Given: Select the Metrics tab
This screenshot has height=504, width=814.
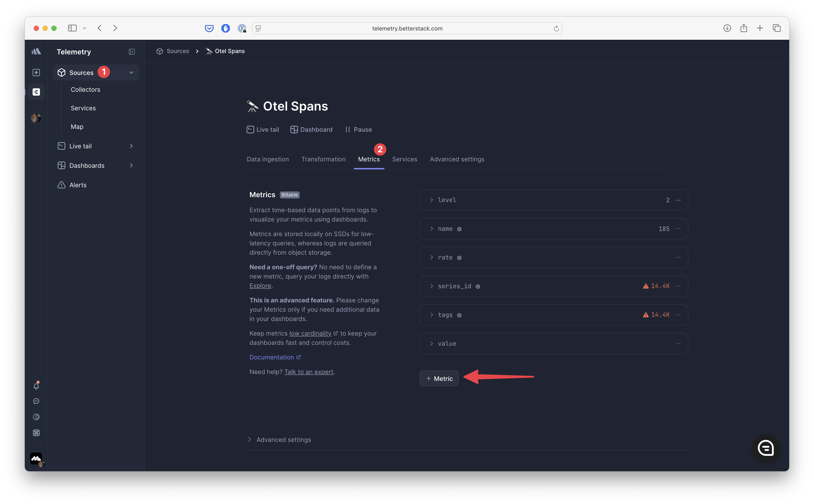Looking at the screenshot, I should coord(369,159).
